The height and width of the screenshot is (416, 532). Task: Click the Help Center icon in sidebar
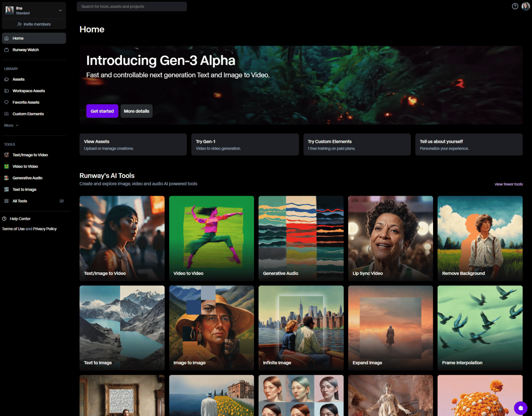(x=4, y=219)
